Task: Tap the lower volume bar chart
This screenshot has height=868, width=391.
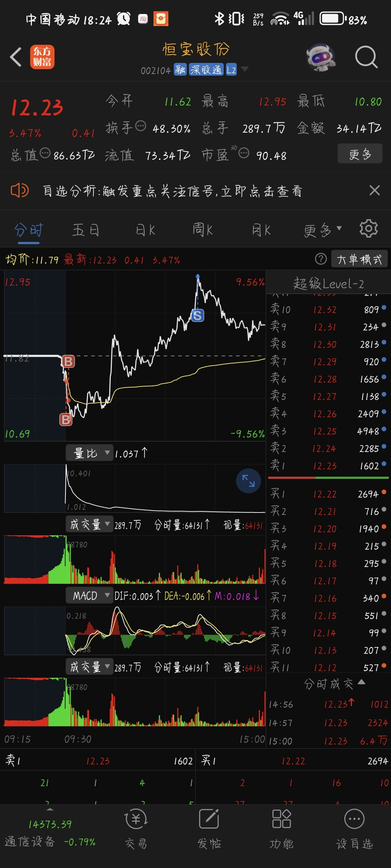Action: pos(135,702)
